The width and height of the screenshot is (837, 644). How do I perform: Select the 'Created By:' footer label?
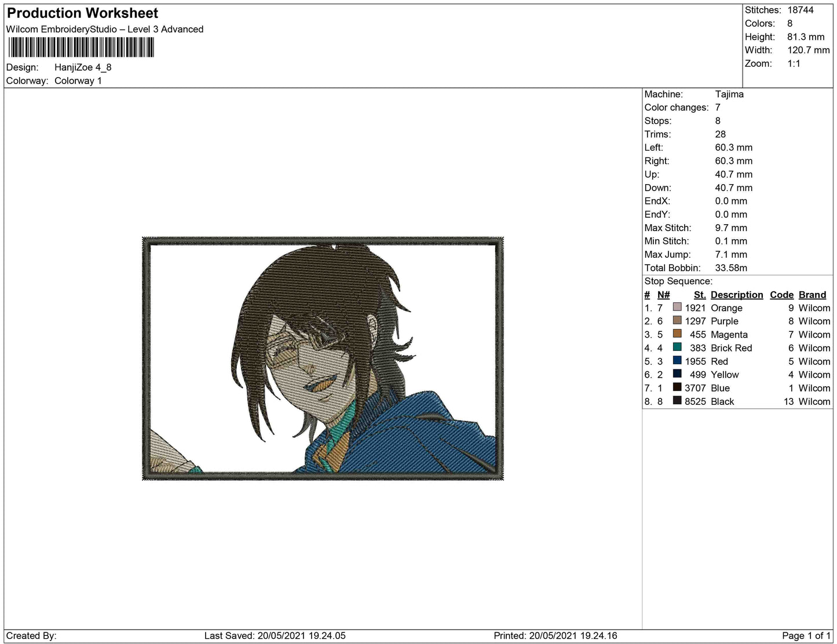pyautogui.click(x=31, y=635)
